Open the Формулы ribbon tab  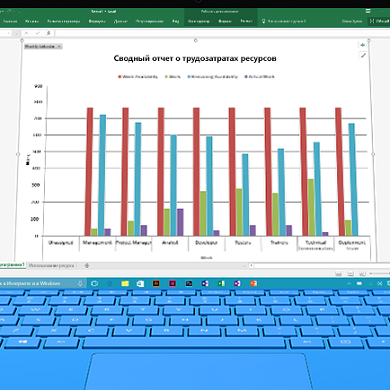(x=97, y=21)
